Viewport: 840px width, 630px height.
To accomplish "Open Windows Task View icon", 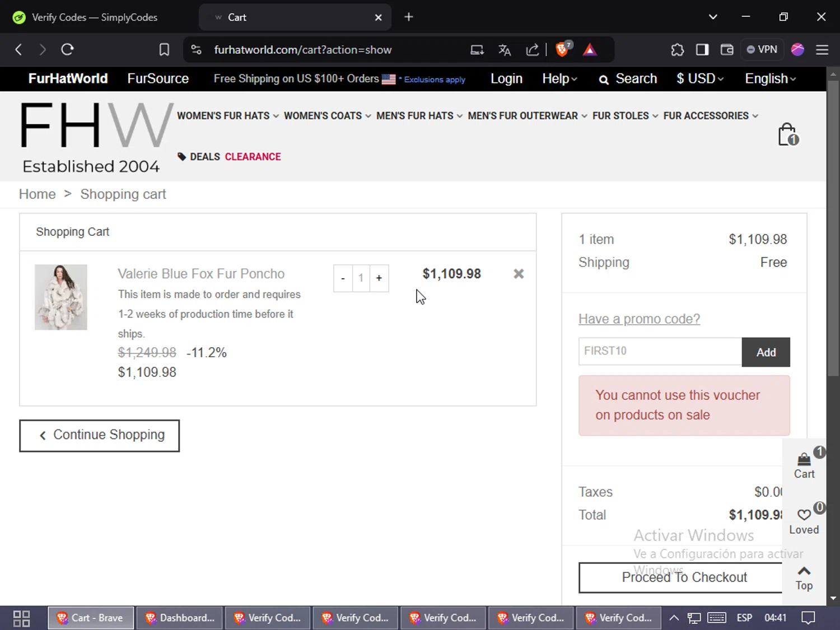I will 21,618.
